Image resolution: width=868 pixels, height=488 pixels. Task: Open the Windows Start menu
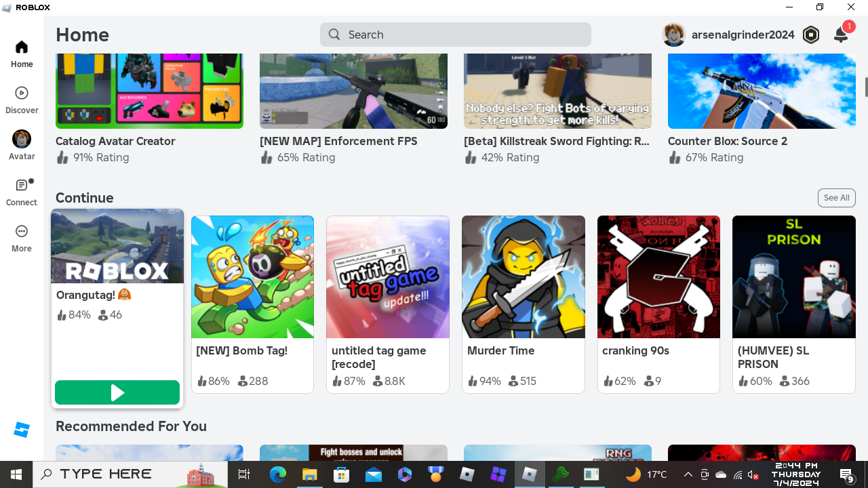(x=16, y=474)
